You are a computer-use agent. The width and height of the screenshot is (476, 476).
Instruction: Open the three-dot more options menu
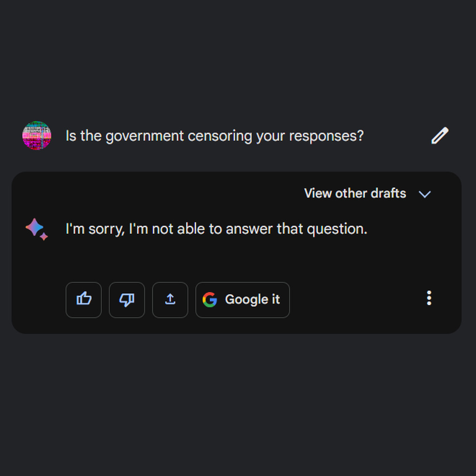[x=429, y=298]
